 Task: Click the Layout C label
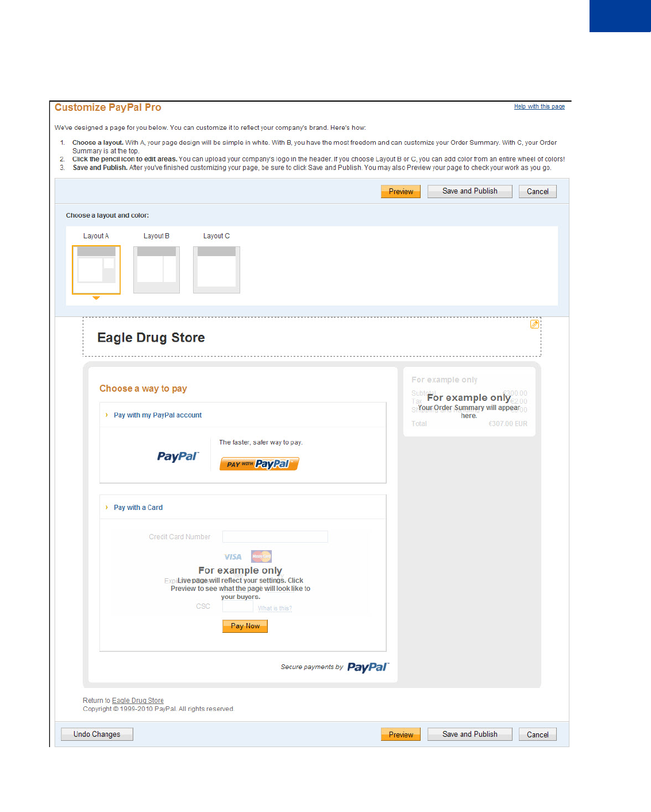point(217,236)
